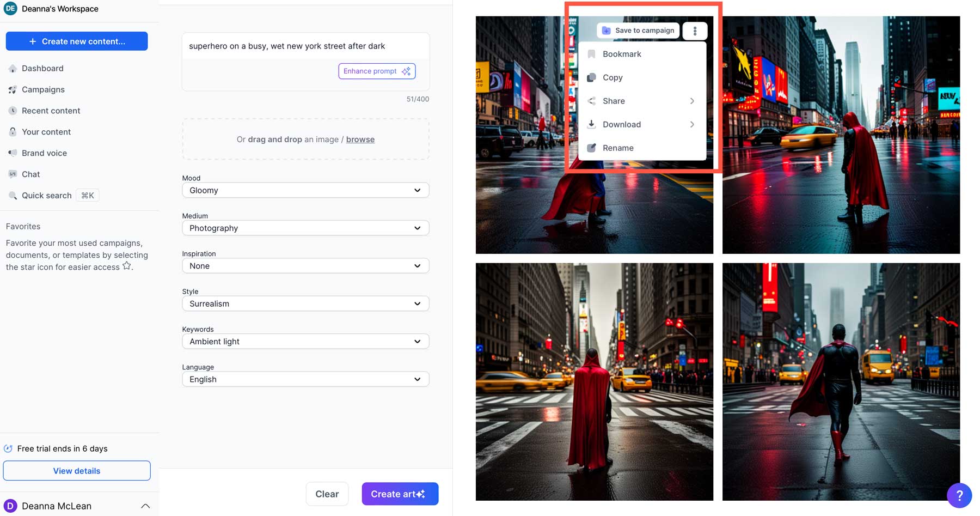Image resolution: width=980 pixels, height=516 pixels.
Task: Click the three-dot more options icon
Action: coord(695,31)
